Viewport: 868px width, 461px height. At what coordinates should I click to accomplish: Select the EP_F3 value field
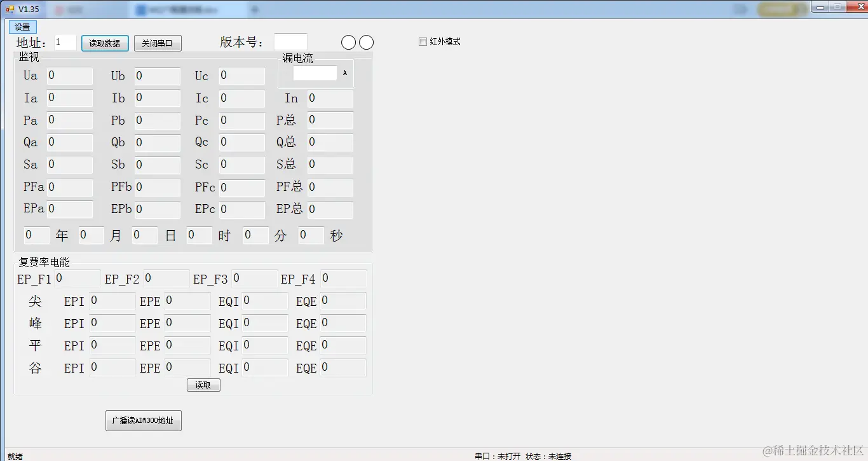(x=255, y=279)
